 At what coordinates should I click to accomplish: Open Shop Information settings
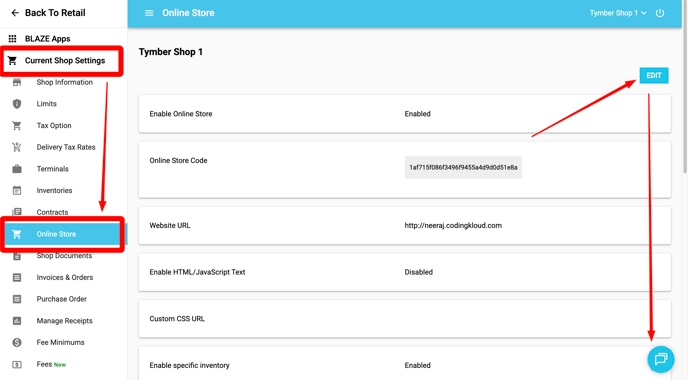tap(64, 82)
